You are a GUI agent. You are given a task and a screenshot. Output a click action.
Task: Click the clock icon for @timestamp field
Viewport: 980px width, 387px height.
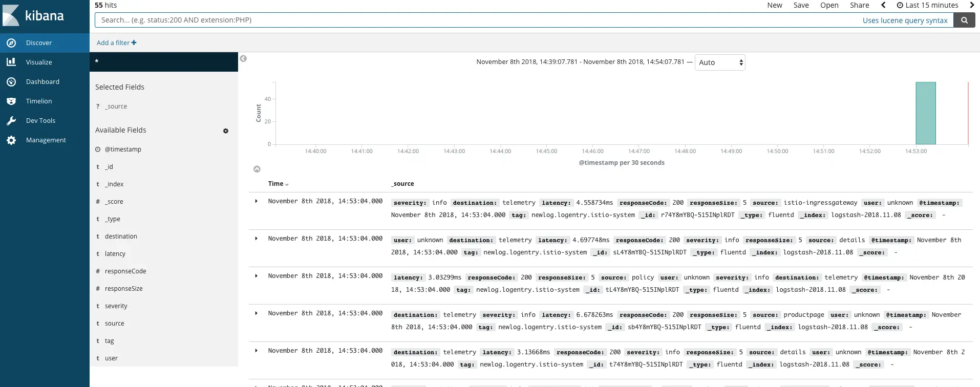(98, 149)
